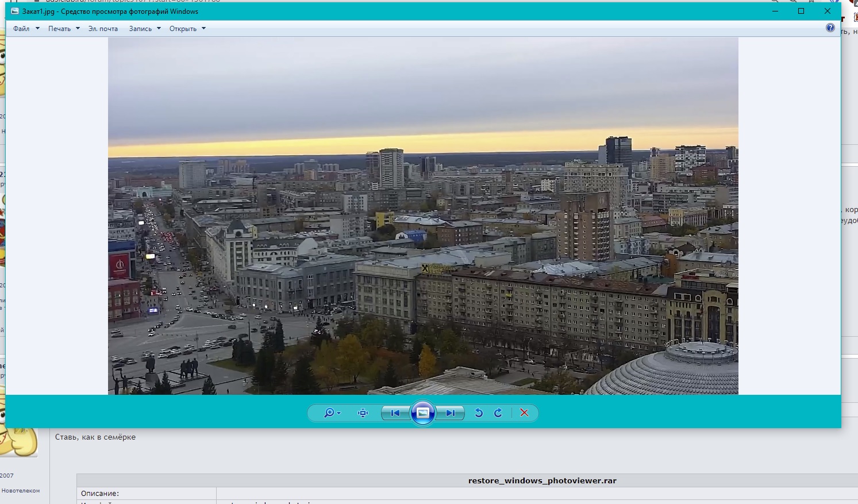Screen dimensions: 858x504
Task: Go to the previous photo
Action: [395, 413]
